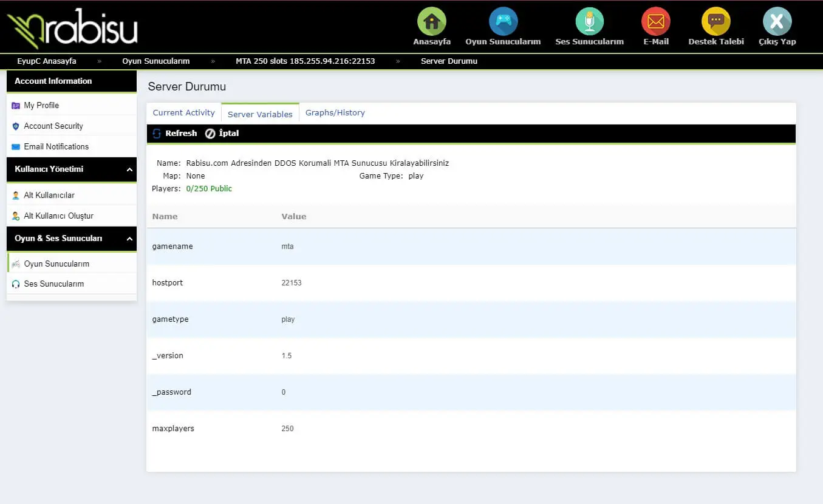Click the gamename value mta
This screenshot has width=823, height=504.
point(288,247)
